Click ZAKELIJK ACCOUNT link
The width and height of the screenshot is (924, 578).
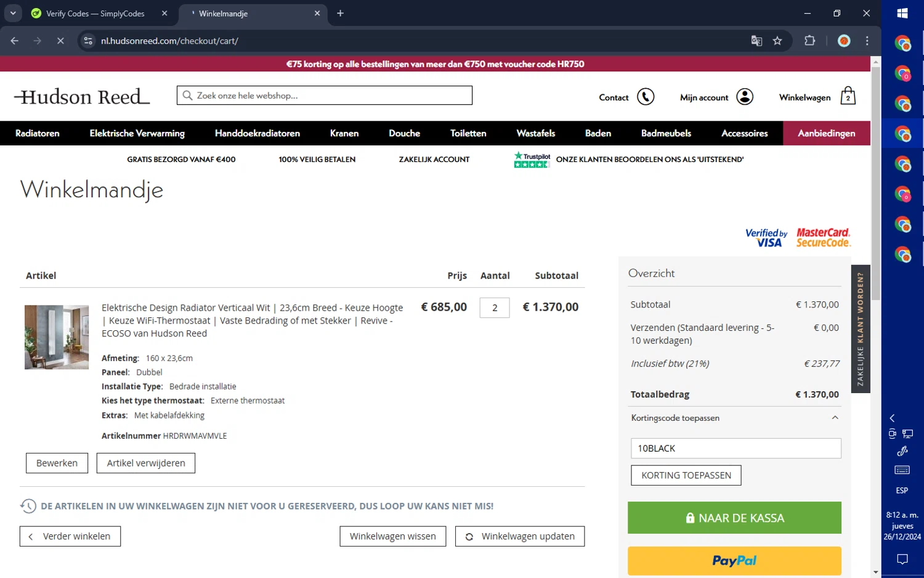pos(434,160)
